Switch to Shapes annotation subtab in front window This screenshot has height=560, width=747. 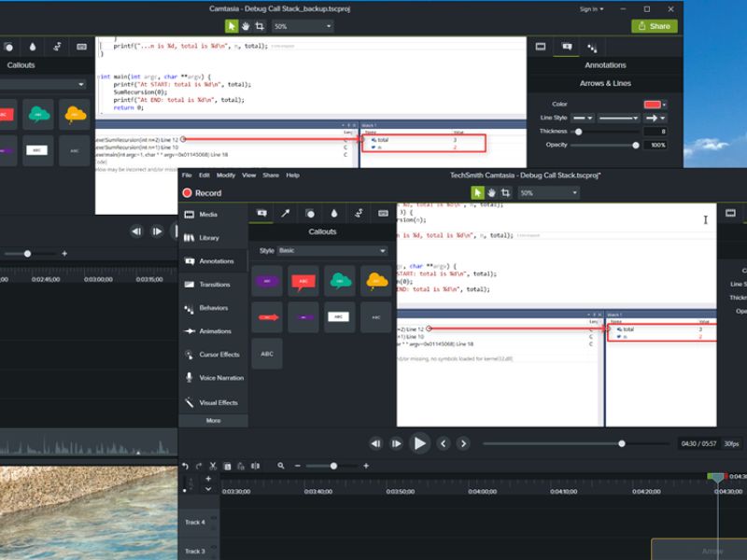pos(310,214)
